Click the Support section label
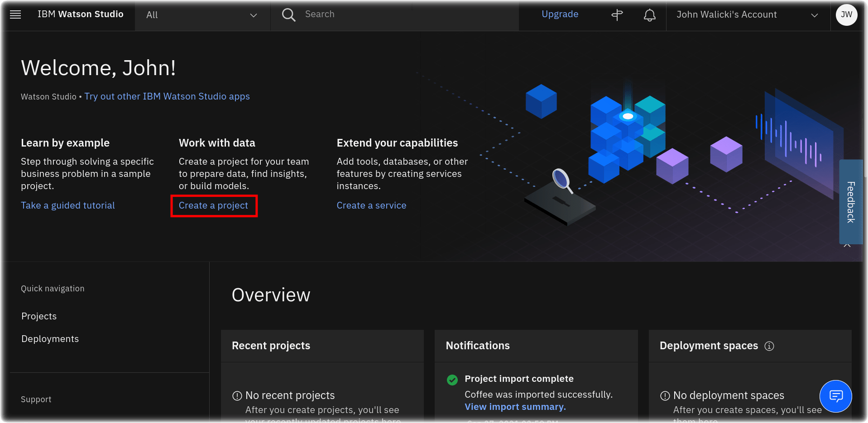Screen dimensions: 868x423 tap(36, 399)
